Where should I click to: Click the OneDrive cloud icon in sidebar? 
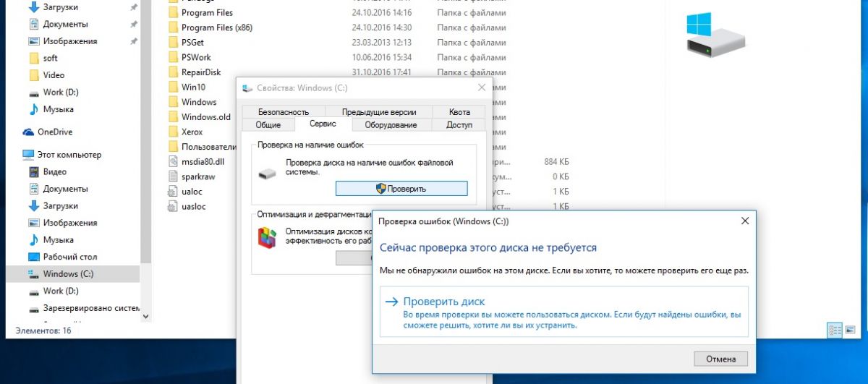(x=28, y=132)
